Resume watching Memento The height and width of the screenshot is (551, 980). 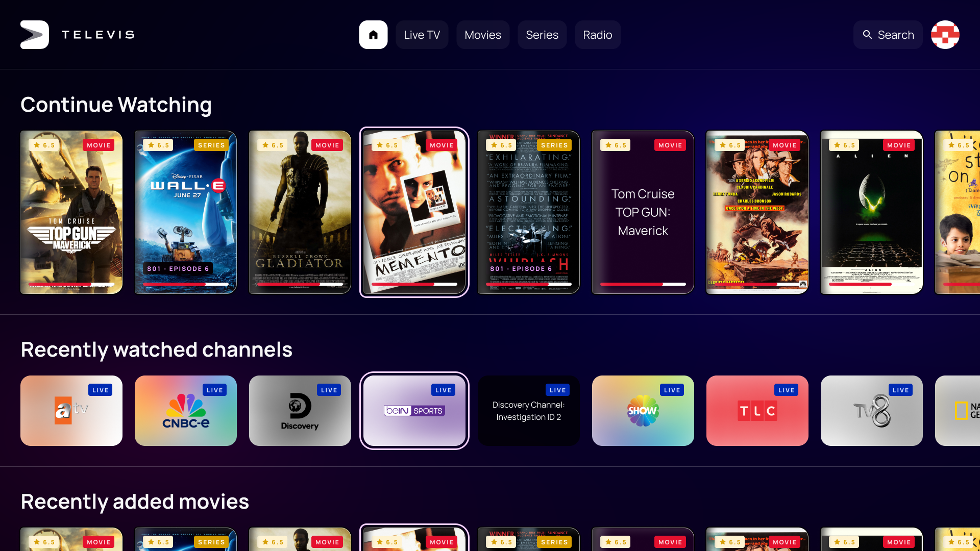pyautogui.click(x=414, y=212)
